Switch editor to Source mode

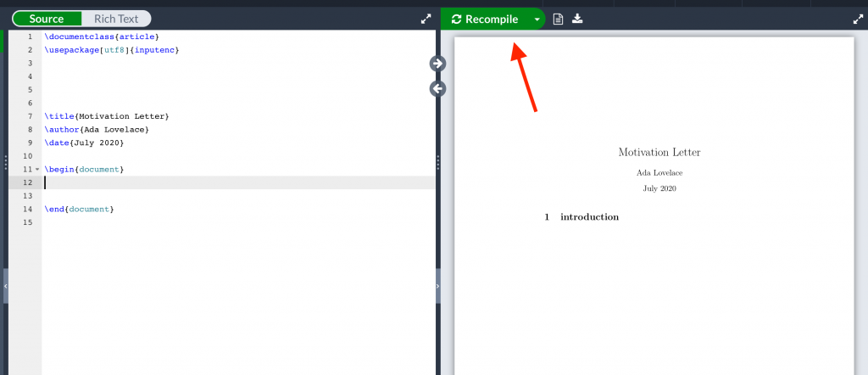pyautogui.click(x=47, y=19)
